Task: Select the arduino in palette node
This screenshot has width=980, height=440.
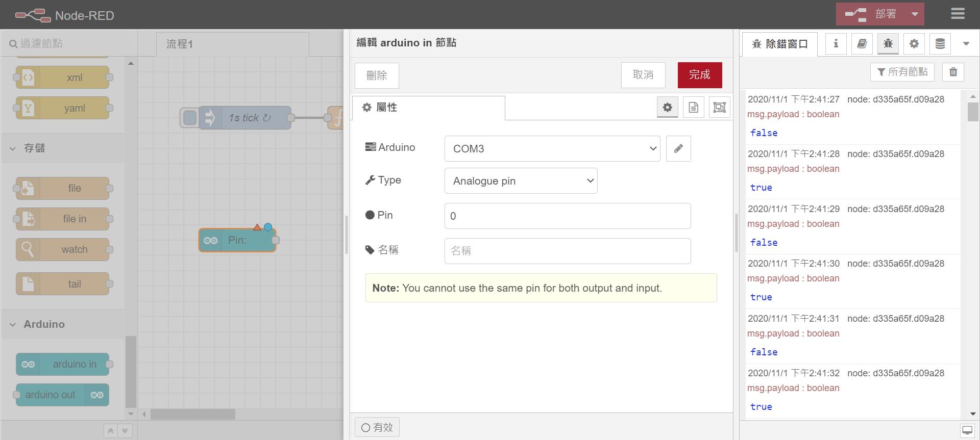Action: click(62, 364)
